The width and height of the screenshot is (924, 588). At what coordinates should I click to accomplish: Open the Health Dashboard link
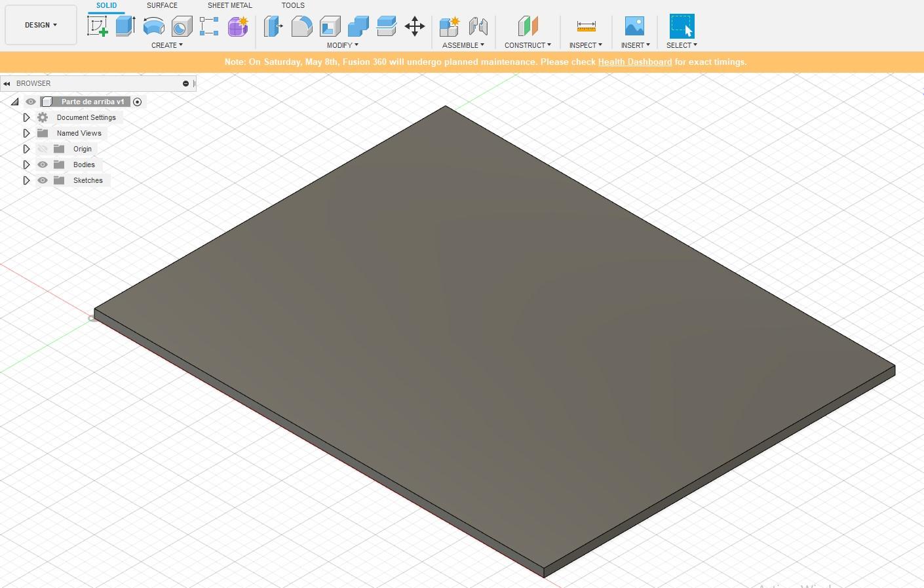point(635,62)
